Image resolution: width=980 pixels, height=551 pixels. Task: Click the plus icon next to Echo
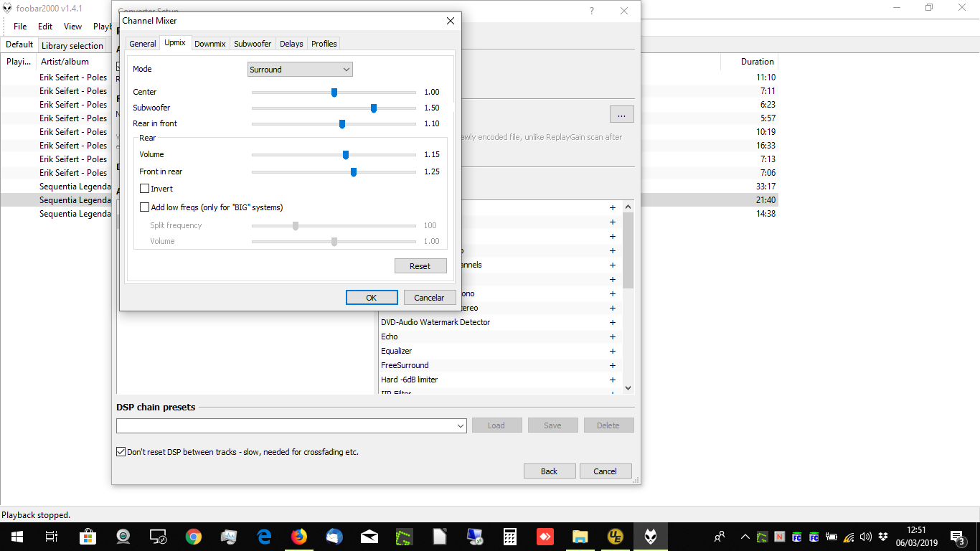coord(613,336)
